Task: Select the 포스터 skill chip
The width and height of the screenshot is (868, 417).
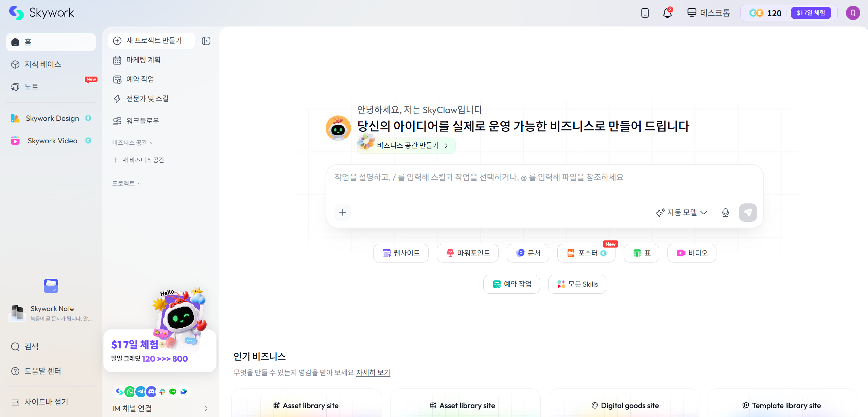Action: click(x=586, y=253)
